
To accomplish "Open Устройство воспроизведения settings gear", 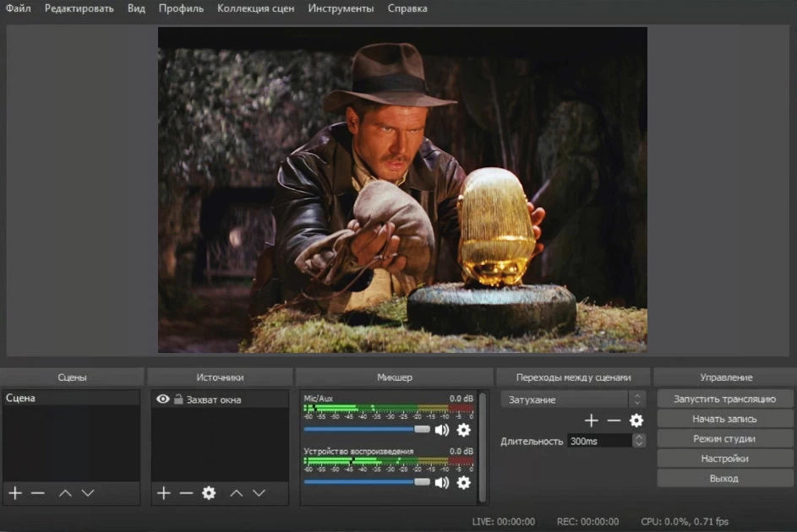I will tap(463, 482).
